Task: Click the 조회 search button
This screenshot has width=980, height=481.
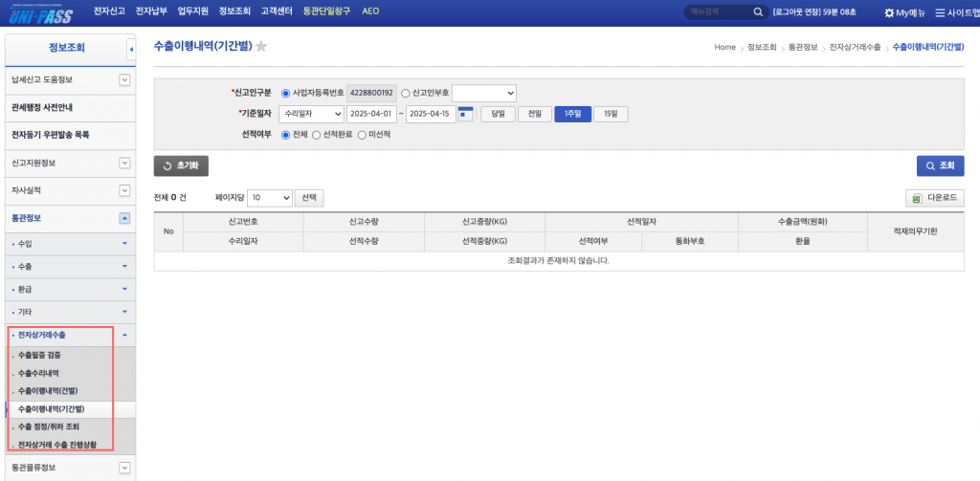Action: [x=940, y=165]
